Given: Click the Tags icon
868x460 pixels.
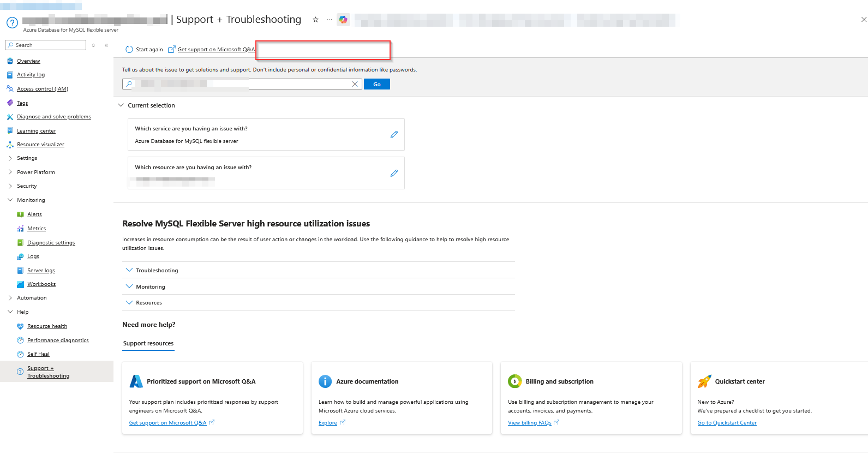Looking at the screenshot, I should 10,103.
